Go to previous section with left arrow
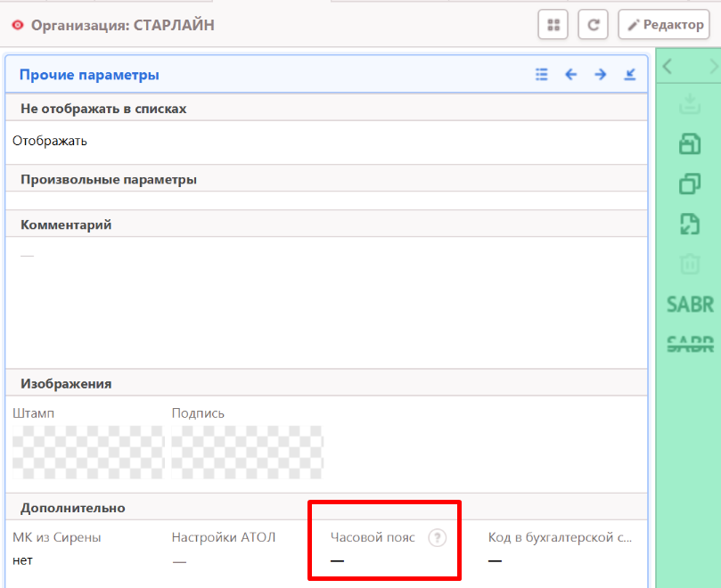721x588 pixels. coord(571,75)
